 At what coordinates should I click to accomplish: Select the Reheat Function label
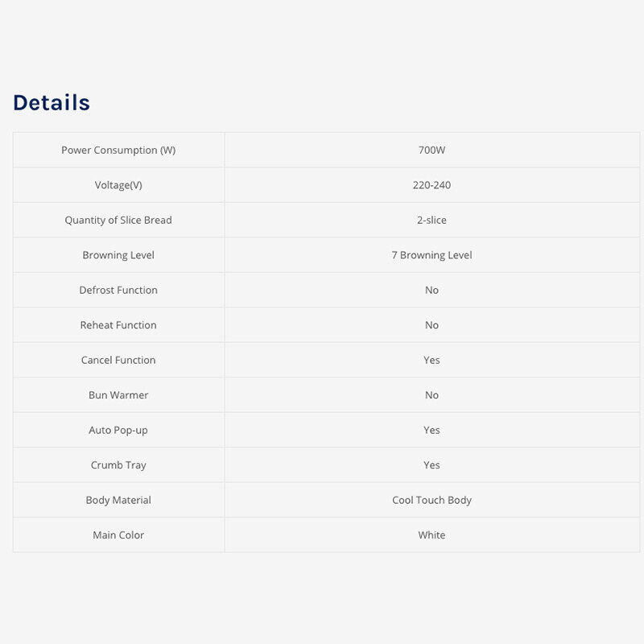tap(118, 325)
